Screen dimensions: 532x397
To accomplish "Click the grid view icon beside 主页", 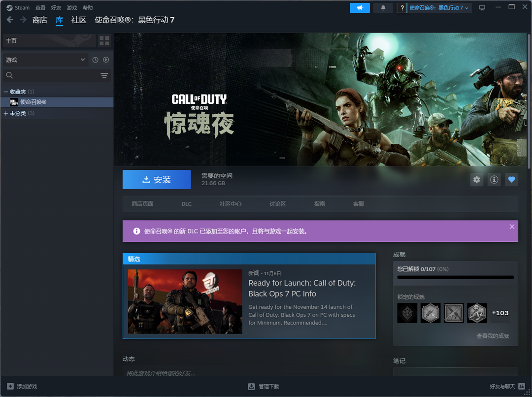I will (x=104, y=41).
